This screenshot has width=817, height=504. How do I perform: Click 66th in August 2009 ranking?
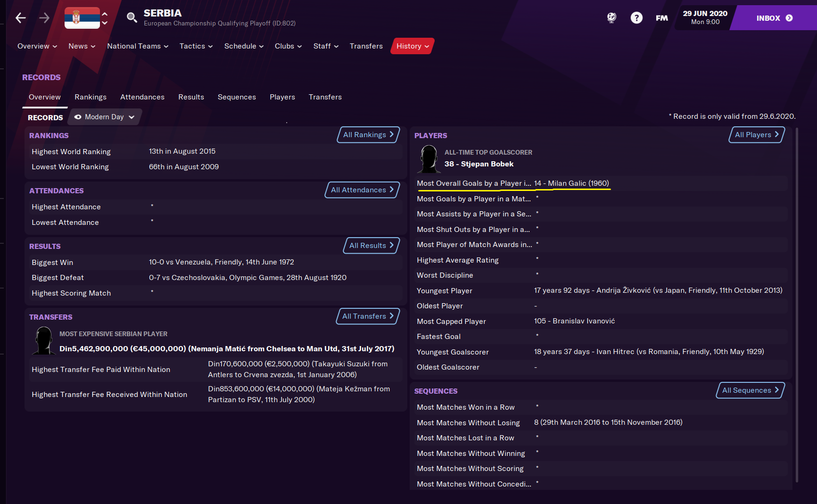[184, 167]
